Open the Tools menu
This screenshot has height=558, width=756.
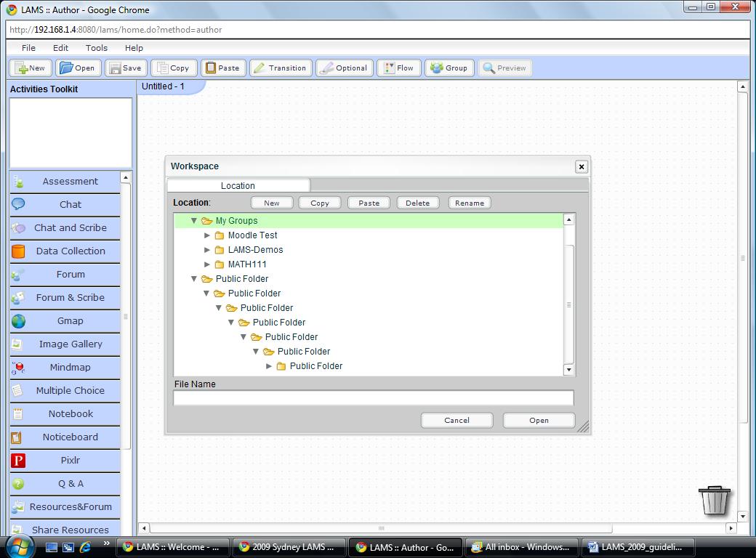pyautogui.click(x=96, y=48)
